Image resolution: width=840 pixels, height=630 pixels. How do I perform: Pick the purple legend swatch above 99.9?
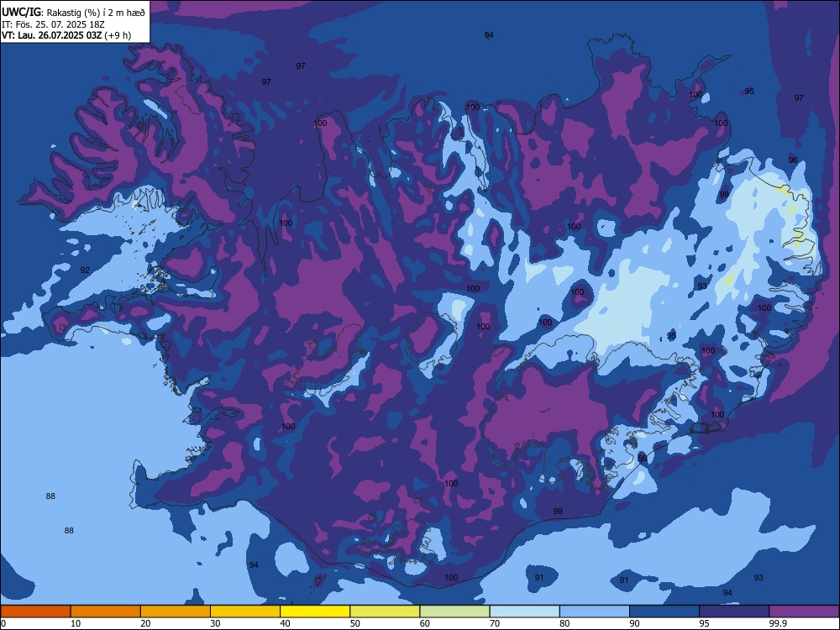pyautogui.click(x=804, y=612)
